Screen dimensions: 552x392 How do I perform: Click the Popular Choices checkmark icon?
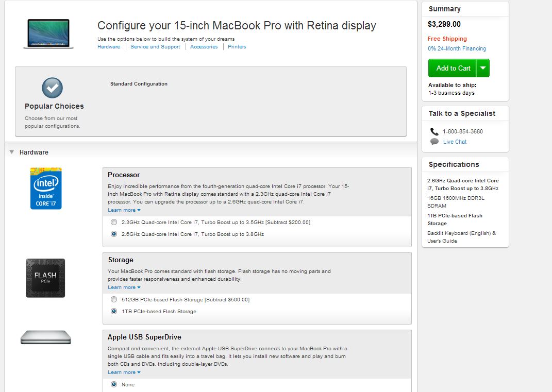52,88
